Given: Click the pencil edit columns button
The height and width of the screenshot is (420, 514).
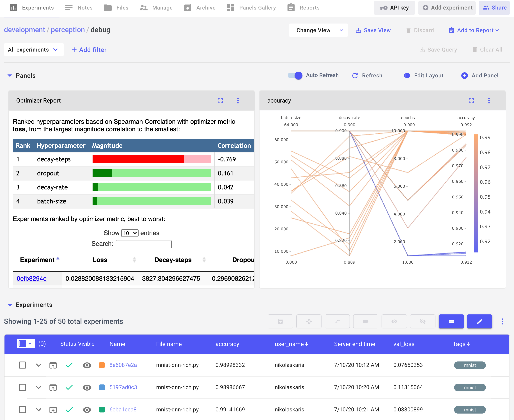Looking at the screenshot, I should 479,321.
